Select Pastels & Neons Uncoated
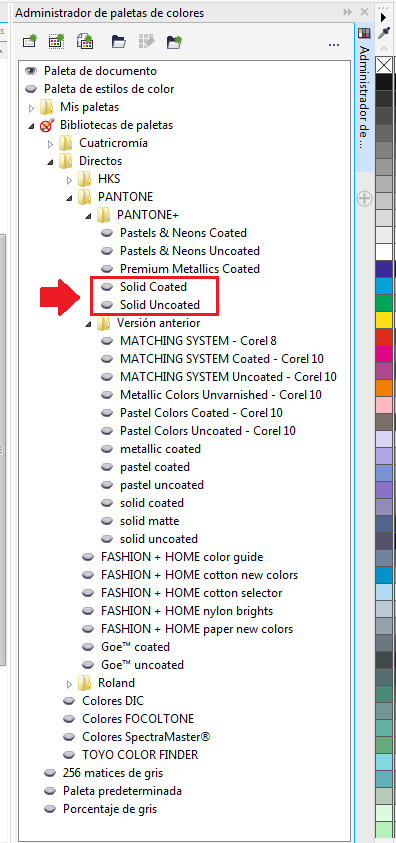 (x=190, y=251)
